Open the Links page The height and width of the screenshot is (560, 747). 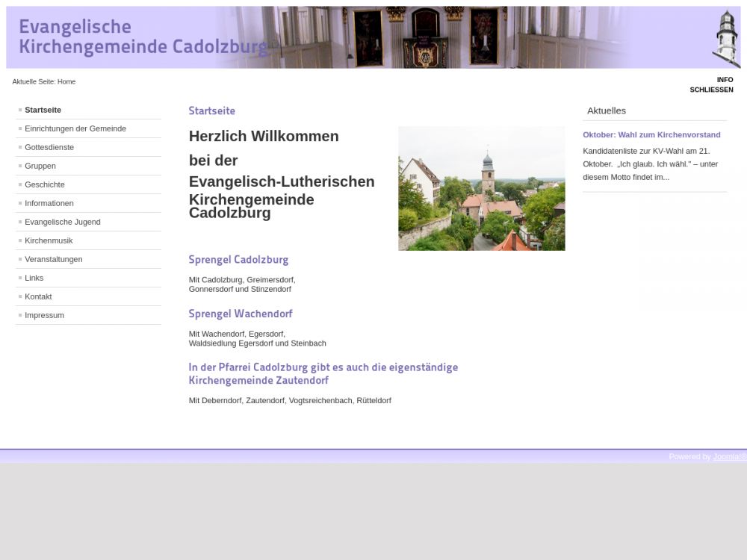point(34,278)
